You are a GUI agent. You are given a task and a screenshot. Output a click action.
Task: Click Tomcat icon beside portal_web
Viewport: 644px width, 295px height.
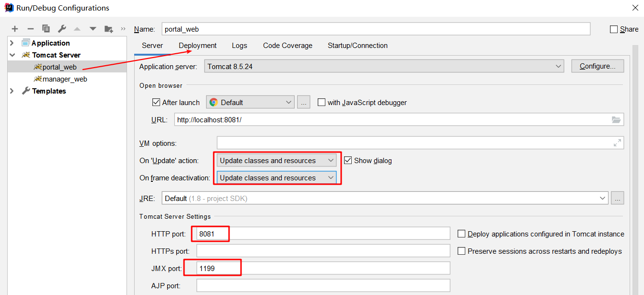point(38,67)
